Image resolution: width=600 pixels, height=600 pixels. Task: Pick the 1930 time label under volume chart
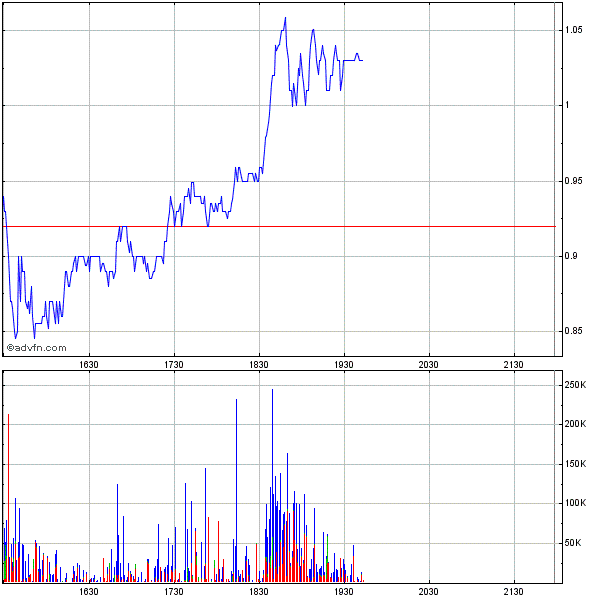coord(344,592)
